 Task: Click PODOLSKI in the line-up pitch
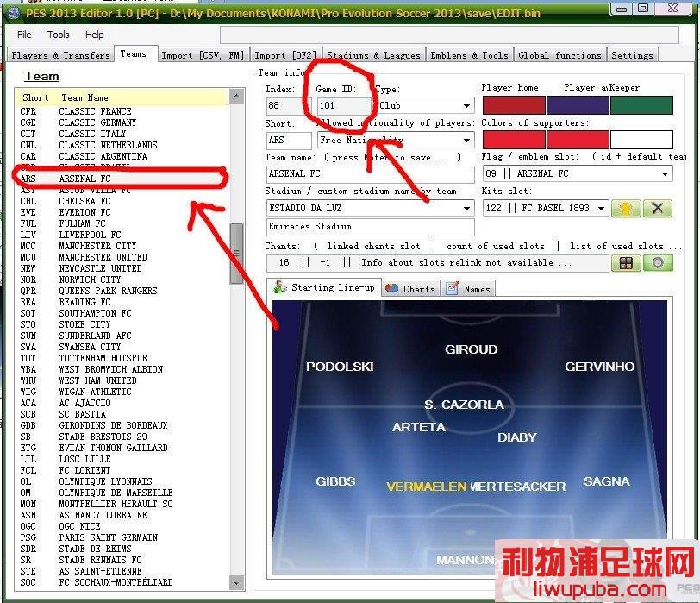point(340,367)
